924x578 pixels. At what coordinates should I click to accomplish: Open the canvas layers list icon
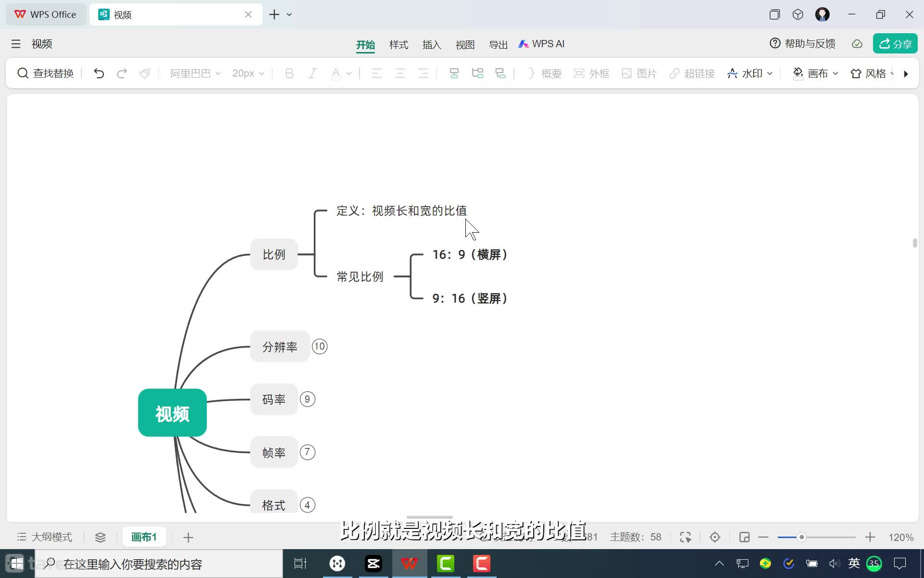[x=100, y=537]
